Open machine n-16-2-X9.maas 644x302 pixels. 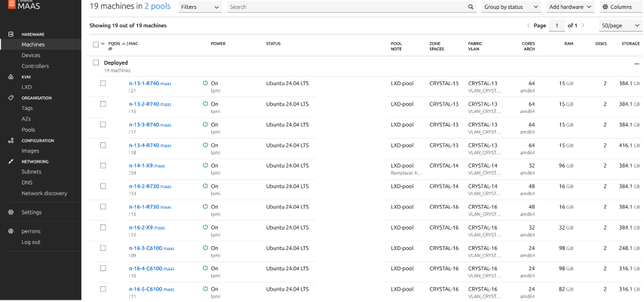[x=147, y=227]
